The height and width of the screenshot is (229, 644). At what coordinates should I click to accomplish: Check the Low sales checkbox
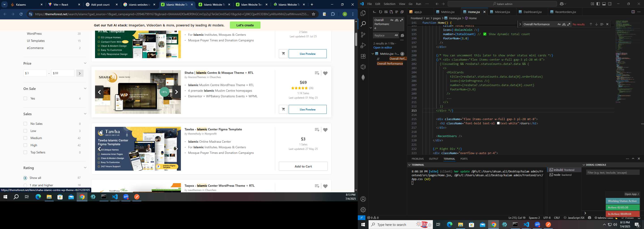pyautogui.click(x=25, y=131)
